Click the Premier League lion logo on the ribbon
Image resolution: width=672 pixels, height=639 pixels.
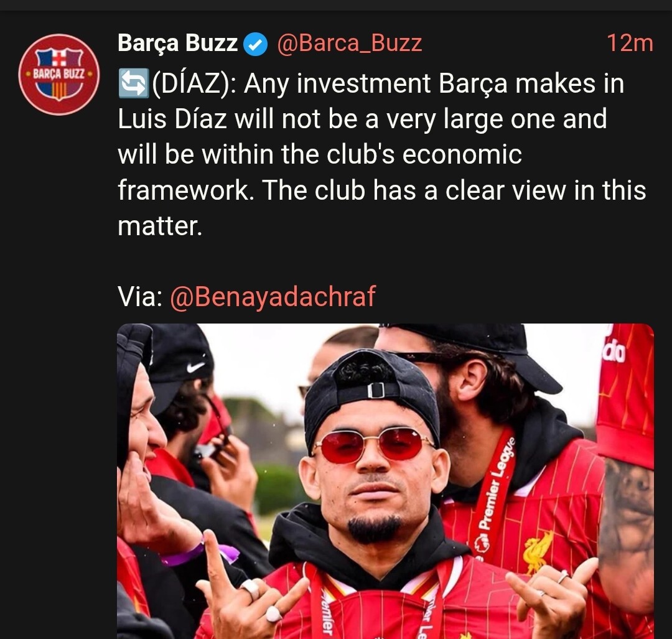click(483, 544)
